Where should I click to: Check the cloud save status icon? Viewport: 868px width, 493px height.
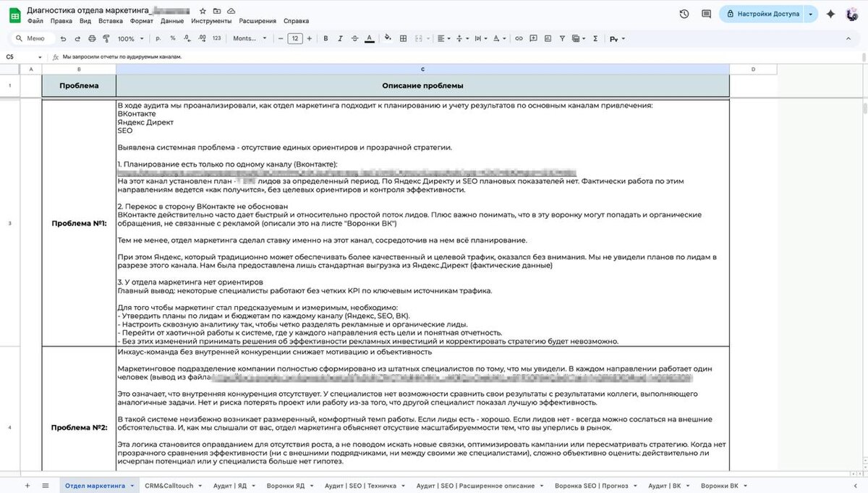(x=231, y=12)
